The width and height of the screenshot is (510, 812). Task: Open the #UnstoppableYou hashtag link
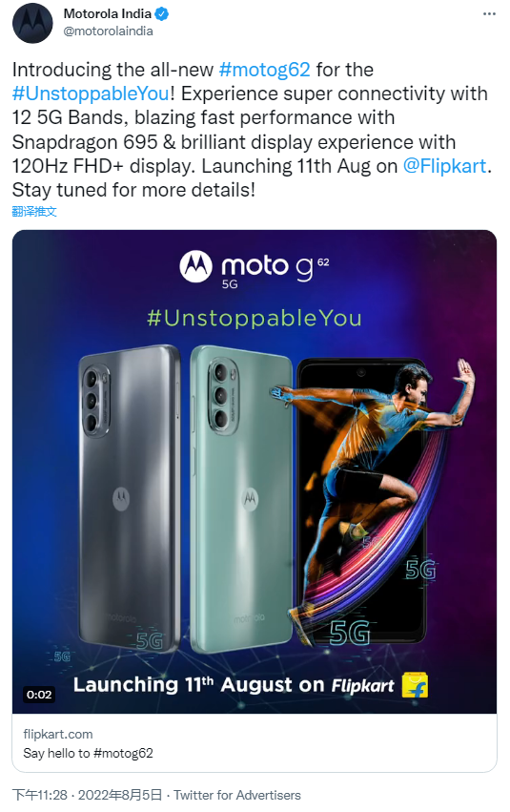[x=91, y=94]
